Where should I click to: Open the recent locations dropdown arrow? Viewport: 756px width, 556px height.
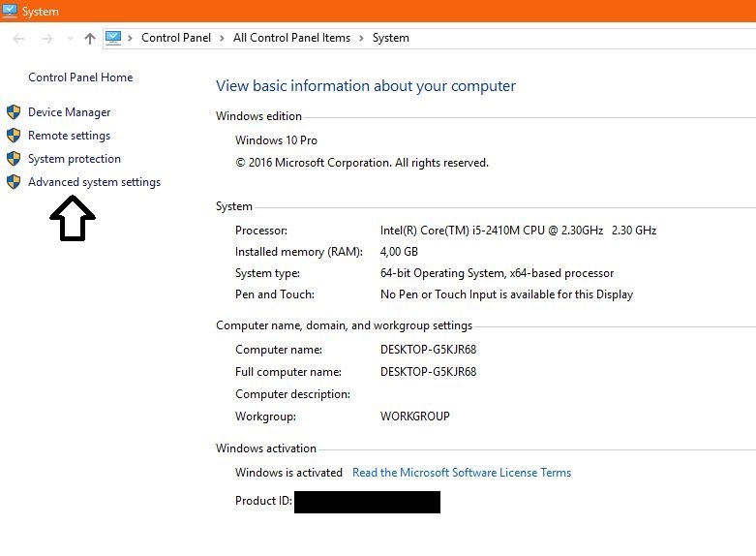[70, 39]
